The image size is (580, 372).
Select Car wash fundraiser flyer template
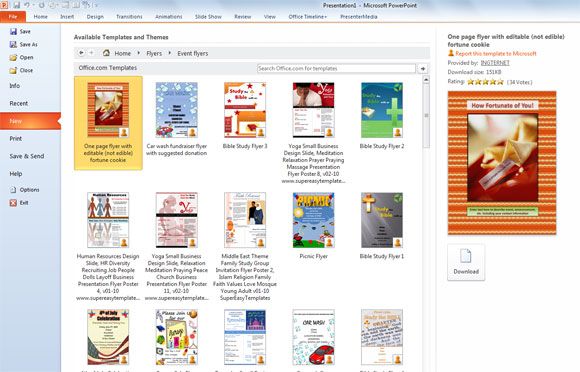[176, 110]
